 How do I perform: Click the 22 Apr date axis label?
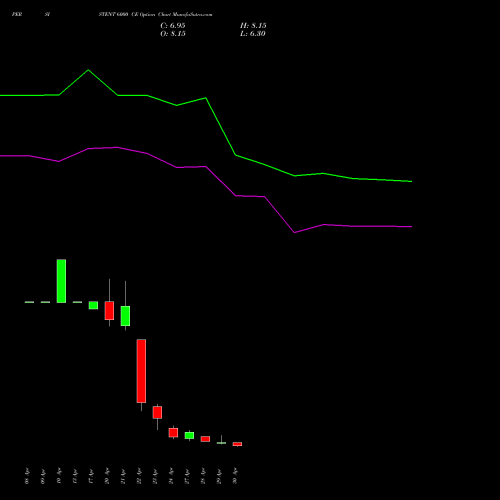pos(139,476)
